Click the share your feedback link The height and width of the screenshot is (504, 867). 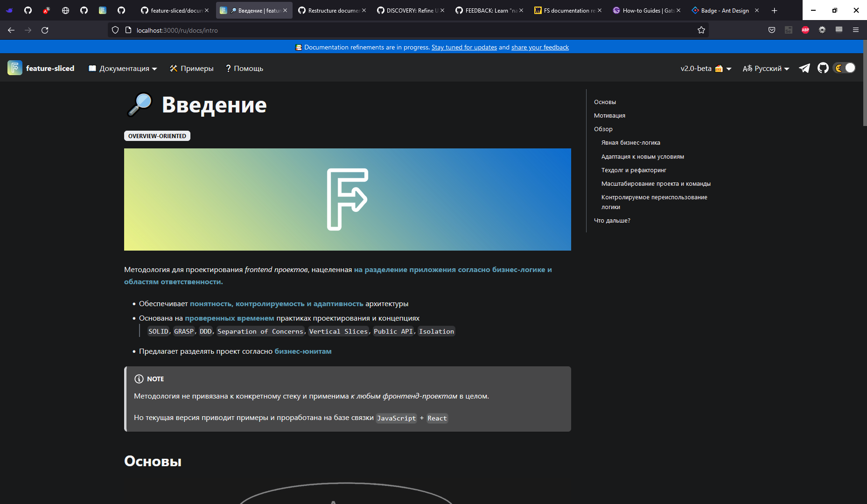(539, 47)
